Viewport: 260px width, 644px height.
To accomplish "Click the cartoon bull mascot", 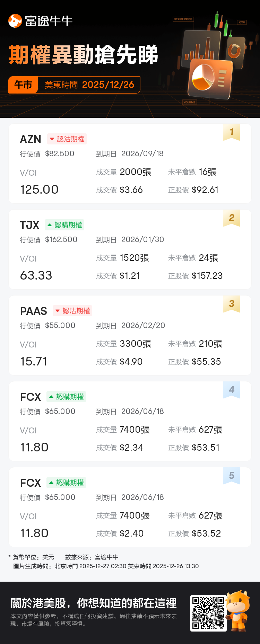I will coord(238,610).
